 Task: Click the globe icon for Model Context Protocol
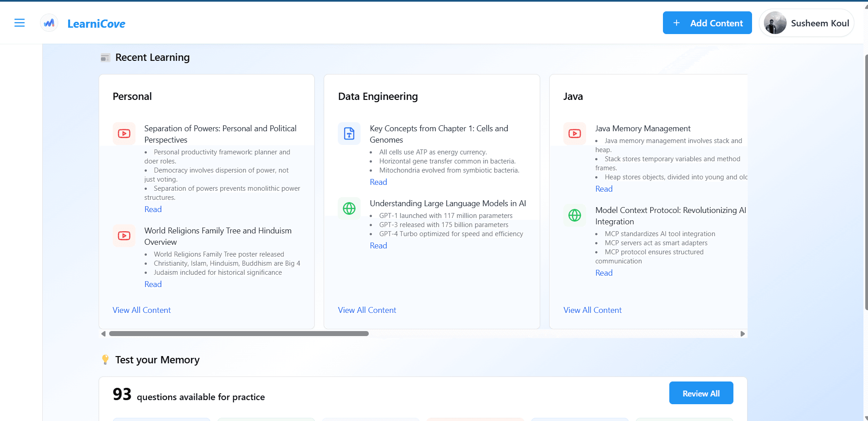575,215
